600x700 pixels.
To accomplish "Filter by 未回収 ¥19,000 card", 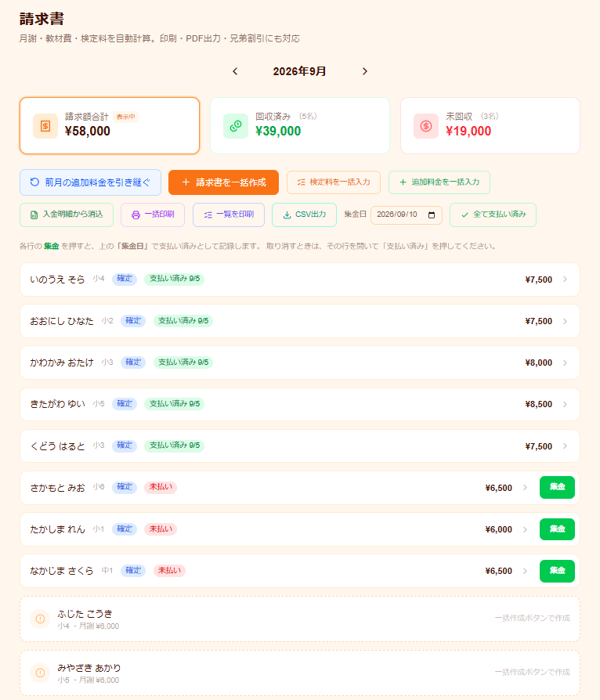I will pos(490,126).
